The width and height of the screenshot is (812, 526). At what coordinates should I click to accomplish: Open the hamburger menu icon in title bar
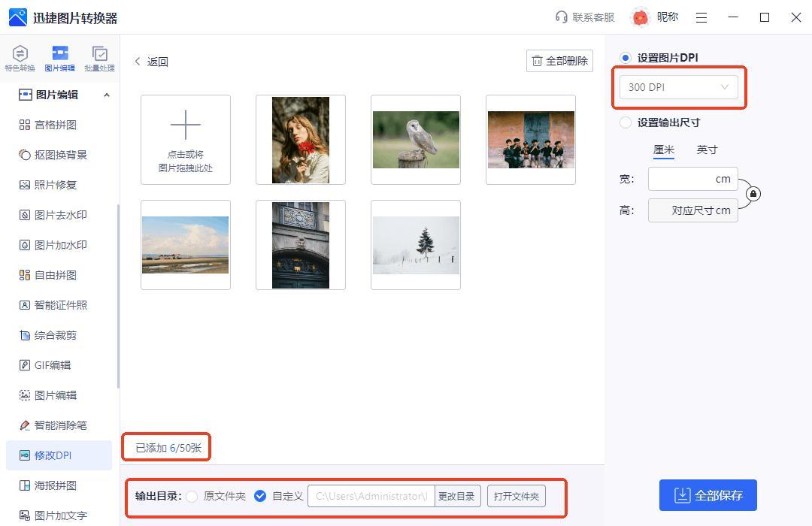701,18
